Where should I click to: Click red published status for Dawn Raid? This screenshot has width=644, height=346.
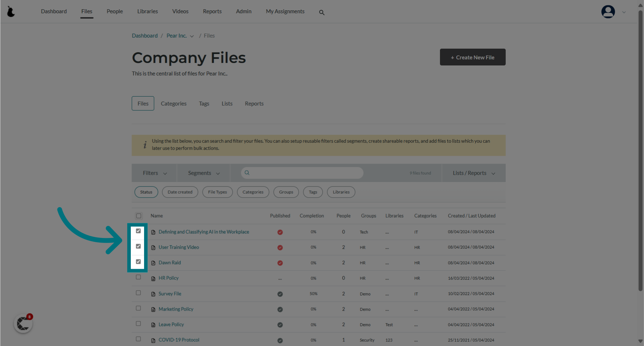pyautogui.click(x=280, y=263)
